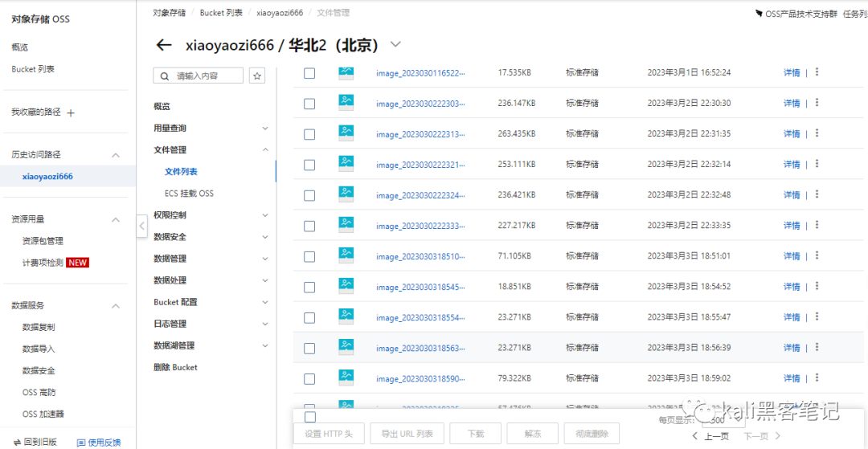Open file link image_2023030116522…
868x449 pixels.
420,73
